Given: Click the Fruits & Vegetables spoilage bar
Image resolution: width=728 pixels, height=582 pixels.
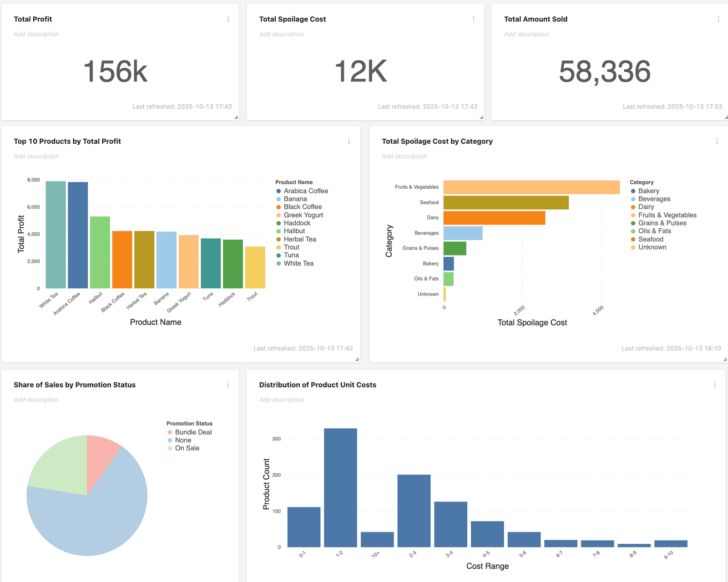Looking at the screenshot, I should 531,187.
